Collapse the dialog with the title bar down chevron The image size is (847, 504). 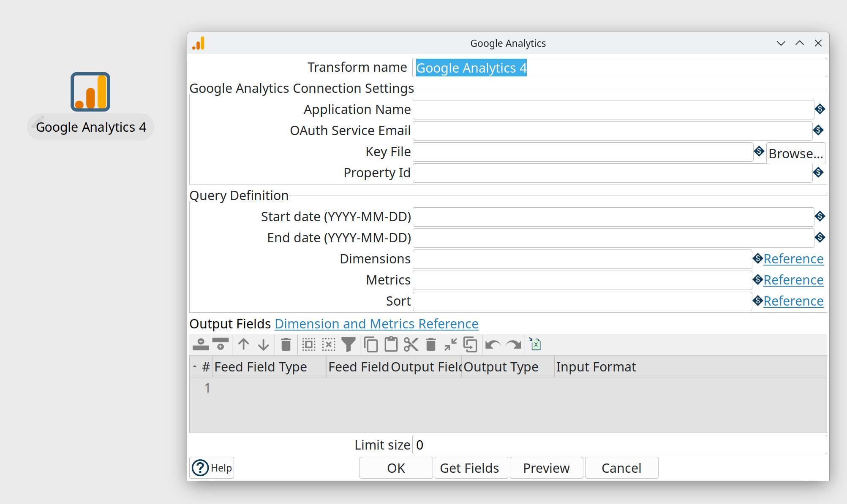click(x=781, y=43)
